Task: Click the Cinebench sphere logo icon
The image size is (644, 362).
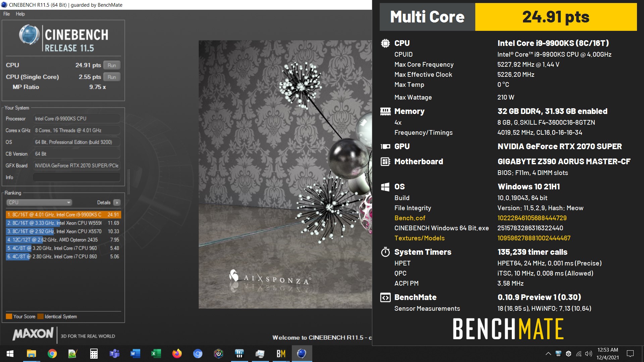Action: 30,35
